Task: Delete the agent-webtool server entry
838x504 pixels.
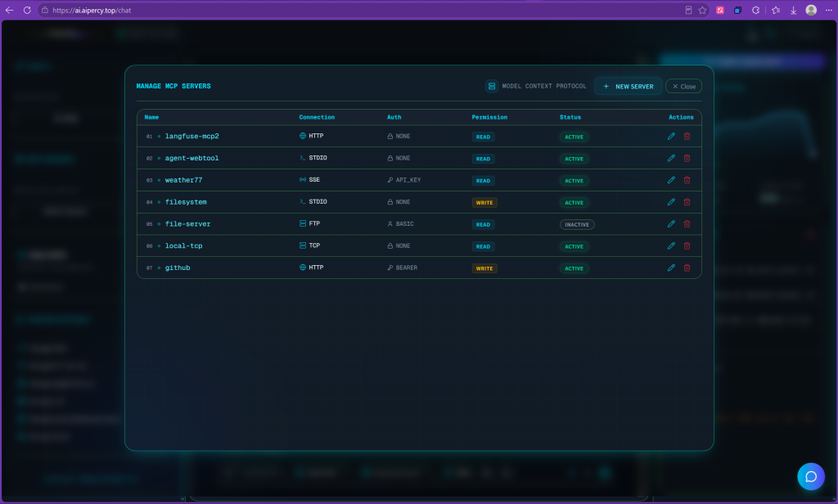Action: point(687,158)
